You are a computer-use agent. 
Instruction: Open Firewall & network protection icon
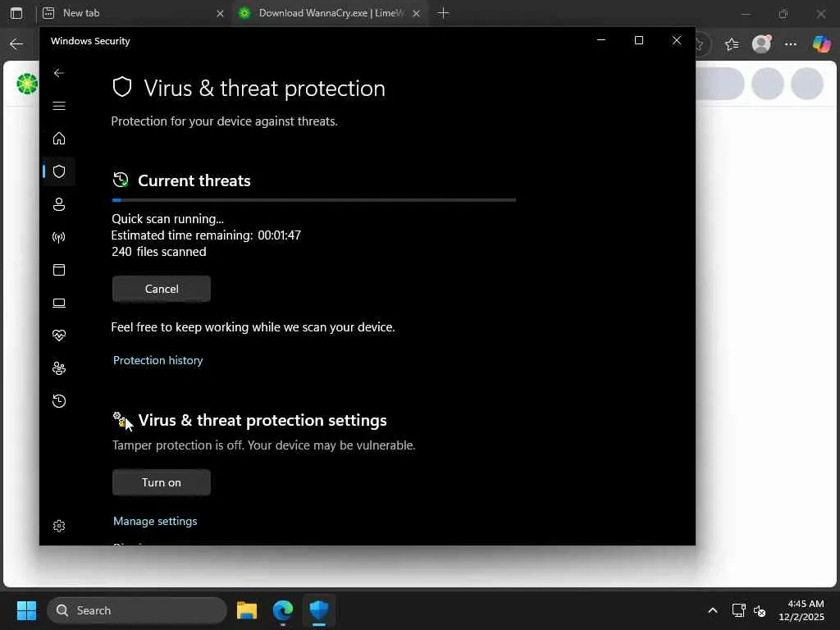pyautogui.click(x=59, y=237)
